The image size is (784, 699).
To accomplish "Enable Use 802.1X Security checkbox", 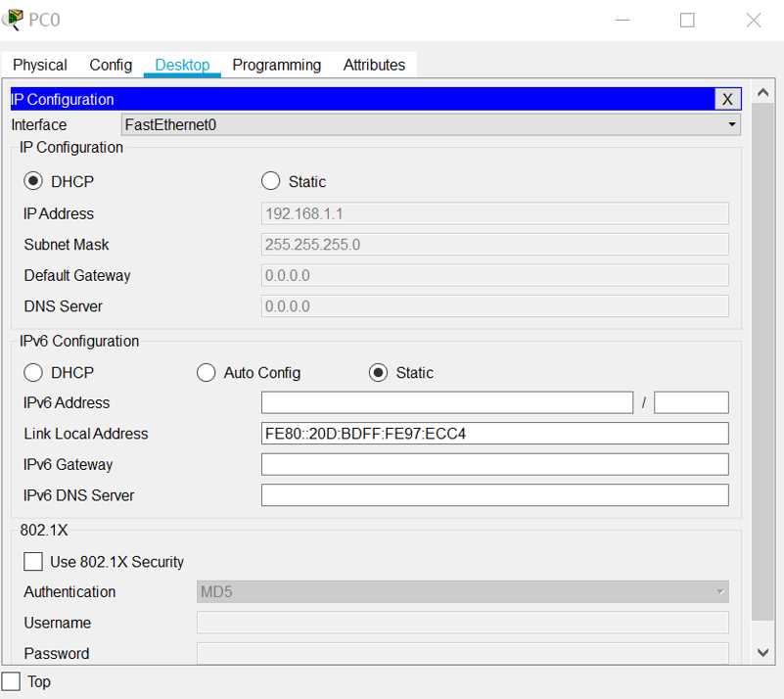I will coord(33,562).
